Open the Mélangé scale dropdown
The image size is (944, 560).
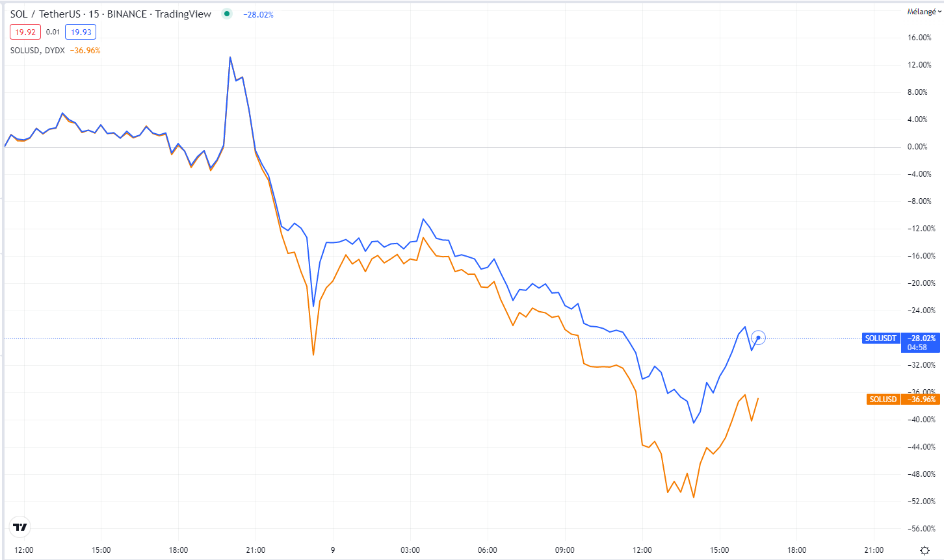click(x=924, y=12)
